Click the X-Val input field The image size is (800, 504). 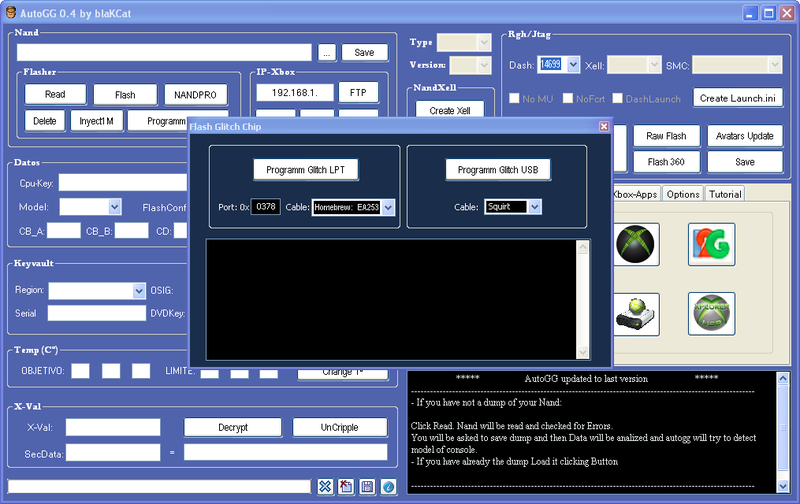pos(113,427)
